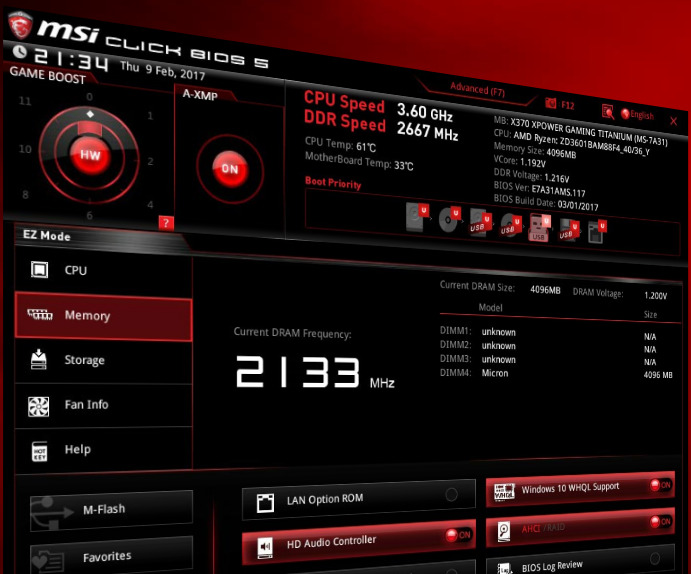
Task: Enable the LAN Option ROM switch
Action: (x=451, y=495)
